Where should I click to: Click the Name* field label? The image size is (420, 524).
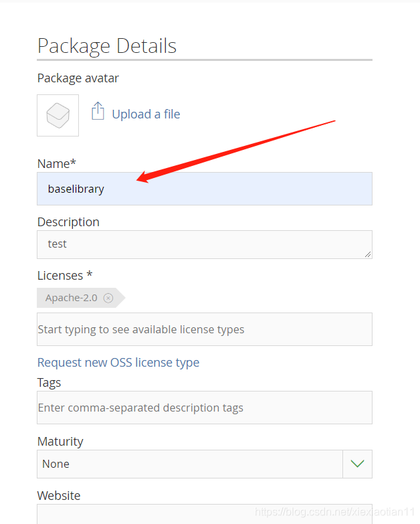pos(57,164)
